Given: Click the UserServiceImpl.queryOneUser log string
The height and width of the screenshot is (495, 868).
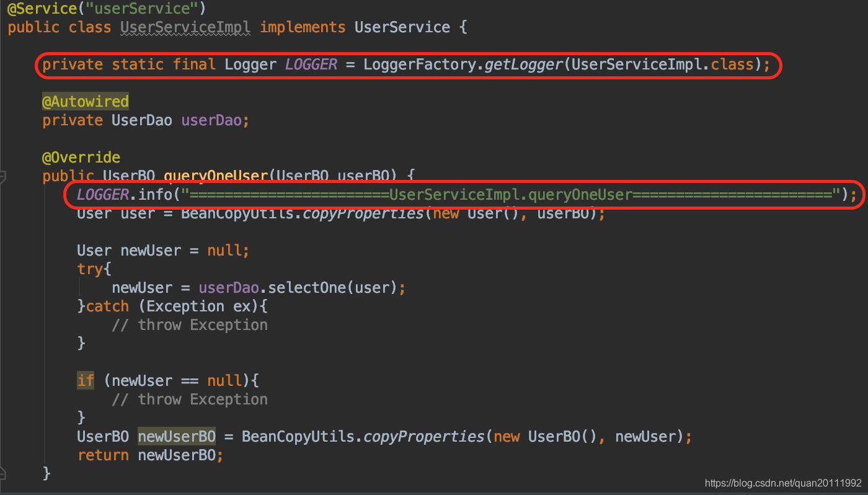Looking at the screenshot, I should point(511,195).
